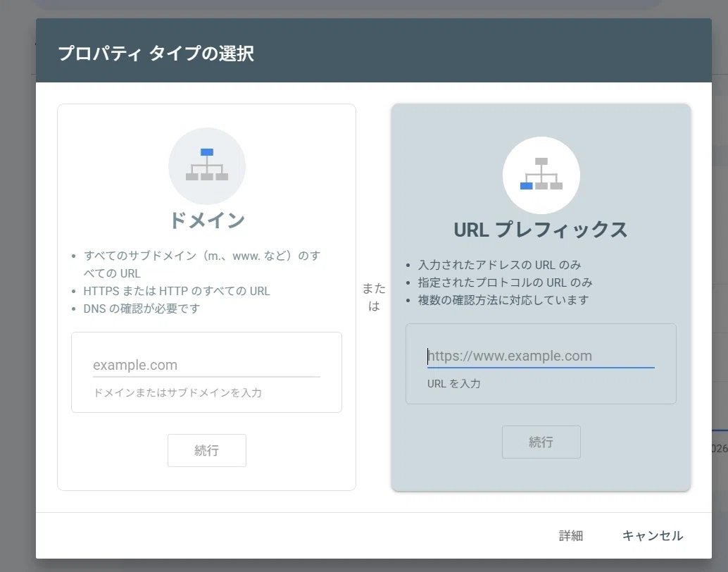Click hint ドメインまたはサブドメインを入力
This screenshot has width=728, height=572.
click(x=177, y=392)
